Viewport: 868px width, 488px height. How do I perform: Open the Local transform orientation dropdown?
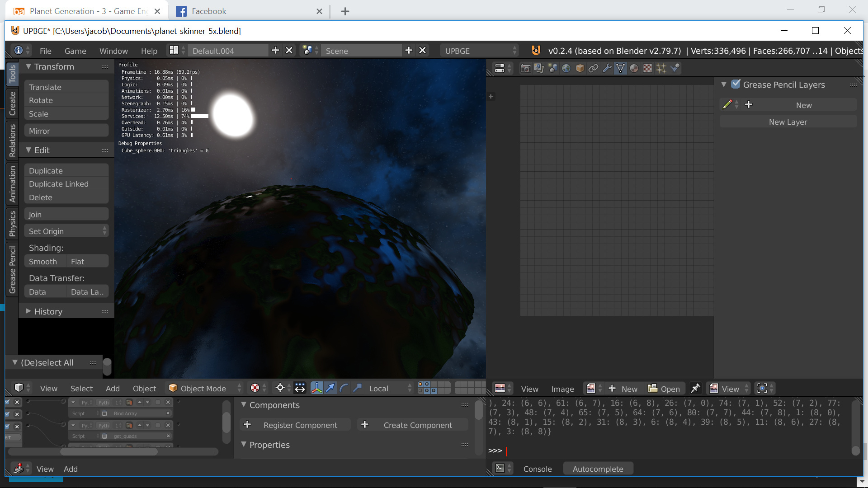(390, 388)
